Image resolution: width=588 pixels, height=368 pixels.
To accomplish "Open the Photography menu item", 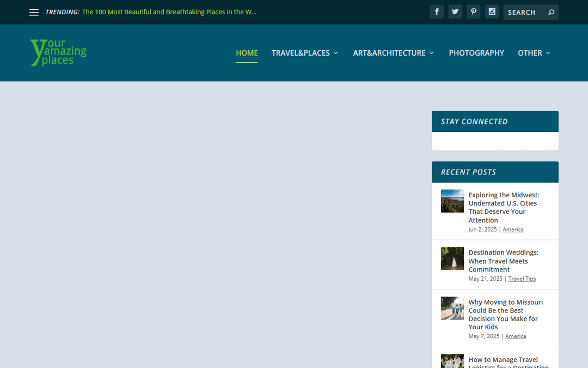I will coord(476,53).
